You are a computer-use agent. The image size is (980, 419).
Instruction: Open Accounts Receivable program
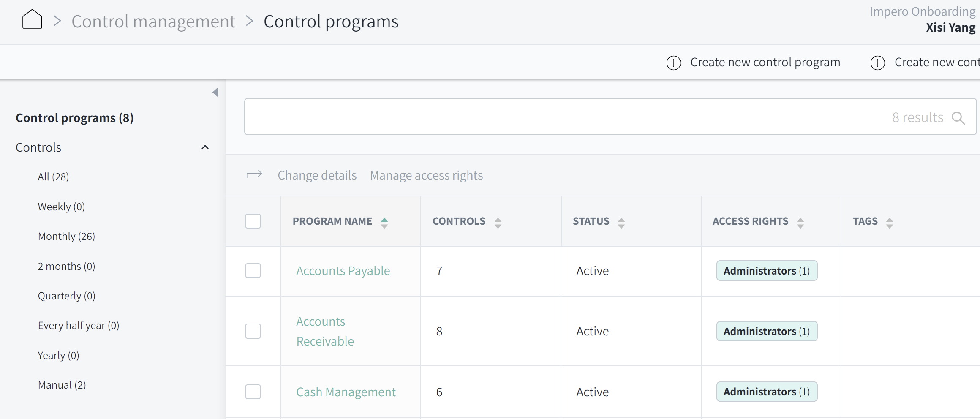coord(325,331)
